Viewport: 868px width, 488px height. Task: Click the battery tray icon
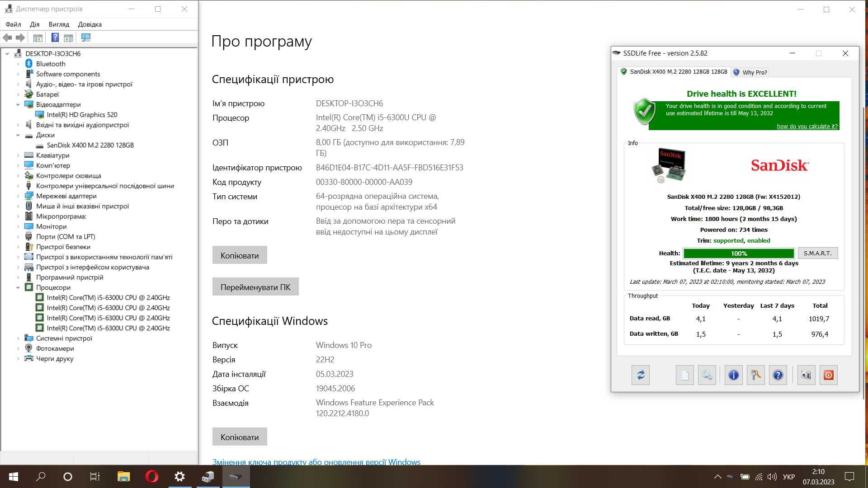745,477
